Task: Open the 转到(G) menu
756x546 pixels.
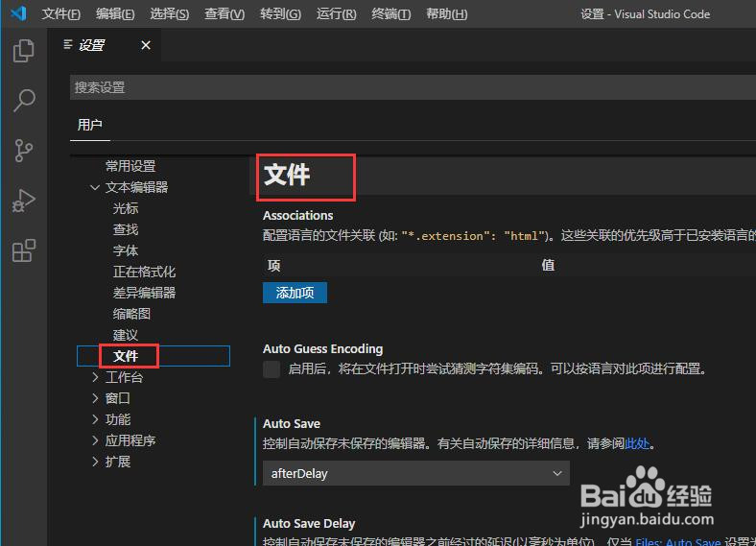Action: (x=280, y=14)
